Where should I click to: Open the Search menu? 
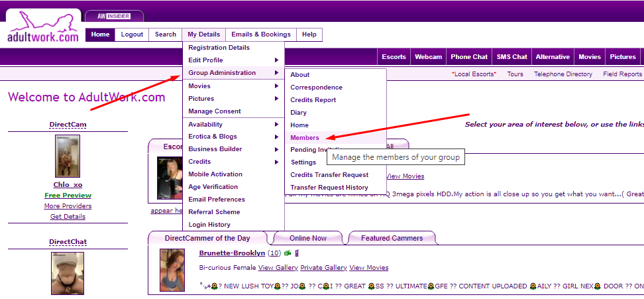click(x=166, y=34)
